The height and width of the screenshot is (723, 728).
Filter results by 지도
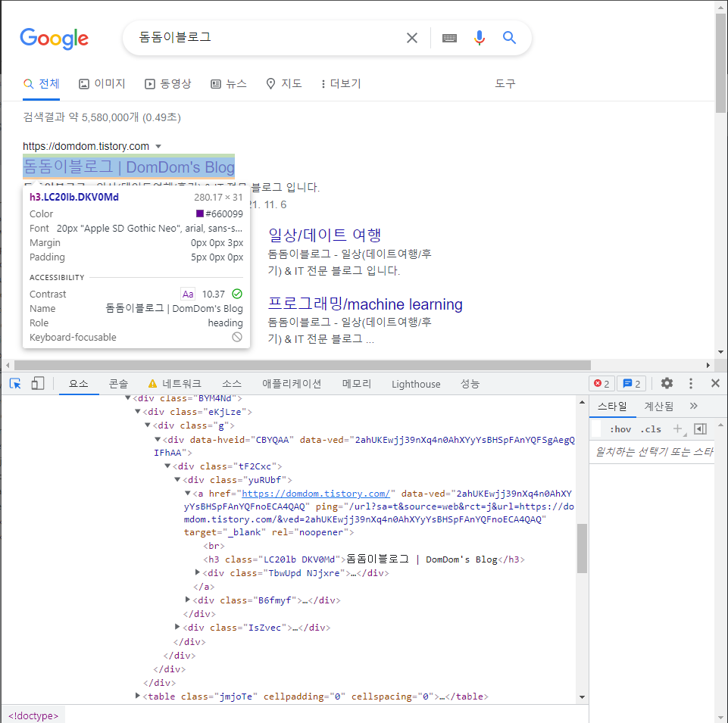tap(283, 83)
